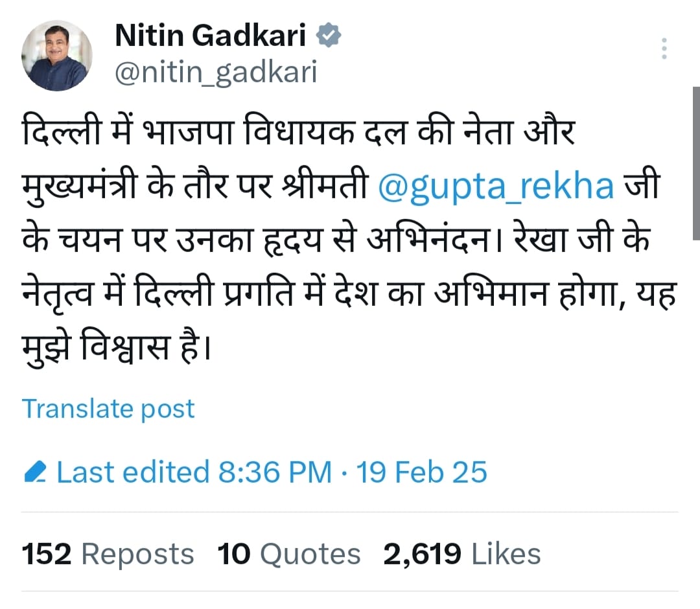Open the three-dot more options menu
700x609 pixels.
[x=663, y=49]
